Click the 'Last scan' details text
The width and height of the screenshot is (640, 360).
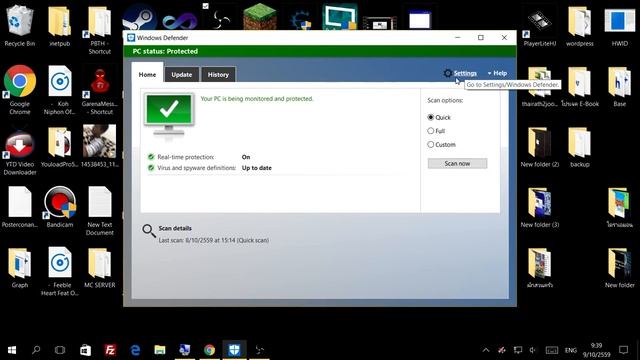[x=213, y=240]
